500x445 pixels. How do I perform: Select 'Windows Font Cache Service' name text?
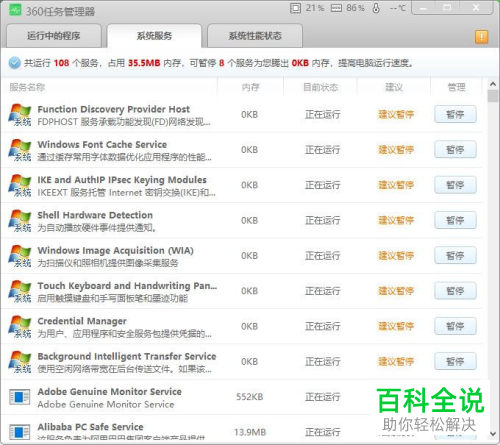(102, 145)
